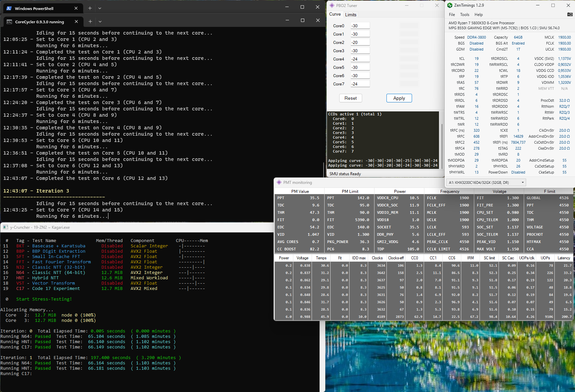This screenshot has height=392, width=575.
Task: Click the 'AMD Ryzen 7 5800X3D 8-Core Processor' text
Action: click(x=482, y=23)
